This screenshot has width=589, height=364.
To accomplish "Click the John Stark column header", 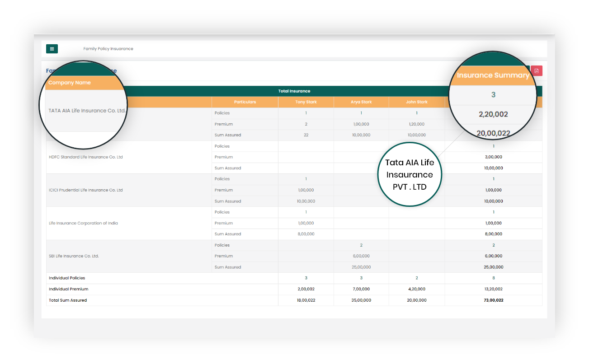I will click(x=416, y=102).
